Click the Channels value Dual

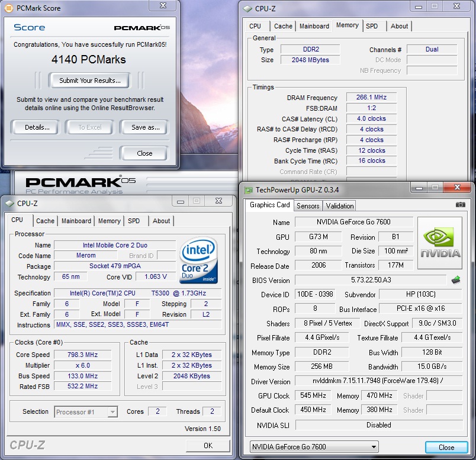[x=432, y=49]
